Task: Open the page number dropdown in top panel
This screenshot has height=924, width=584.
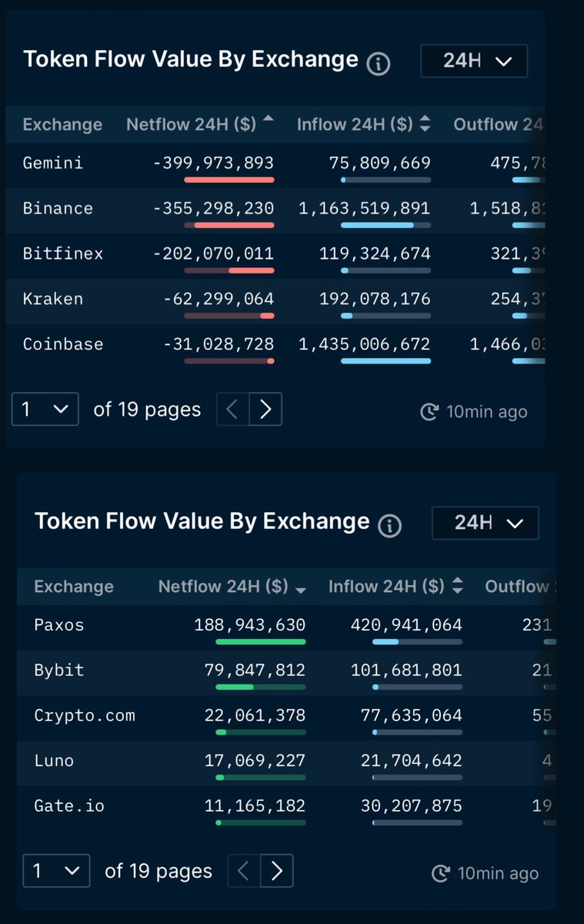Action: pos(45,409)
